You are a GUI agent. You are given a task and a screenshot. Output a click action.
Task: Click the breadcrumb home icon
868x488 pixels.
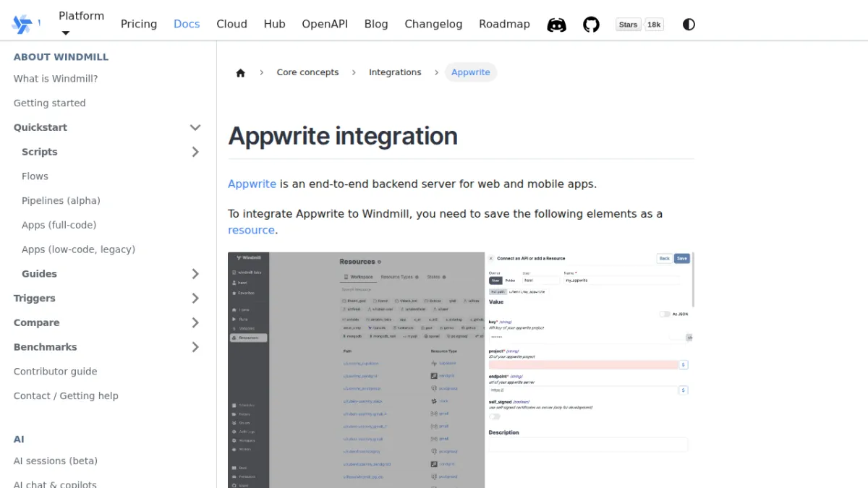241,72
